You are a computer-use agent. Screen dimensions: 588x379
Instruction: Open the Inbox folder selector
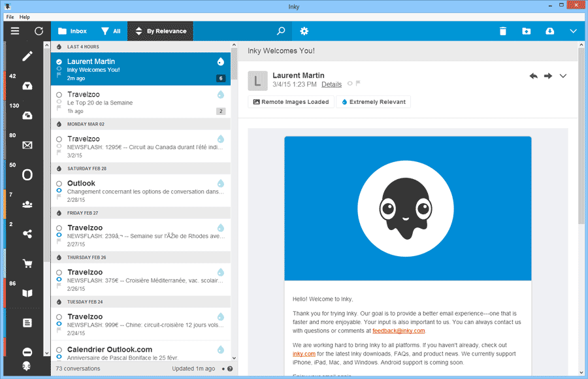(x=73, y=31)
